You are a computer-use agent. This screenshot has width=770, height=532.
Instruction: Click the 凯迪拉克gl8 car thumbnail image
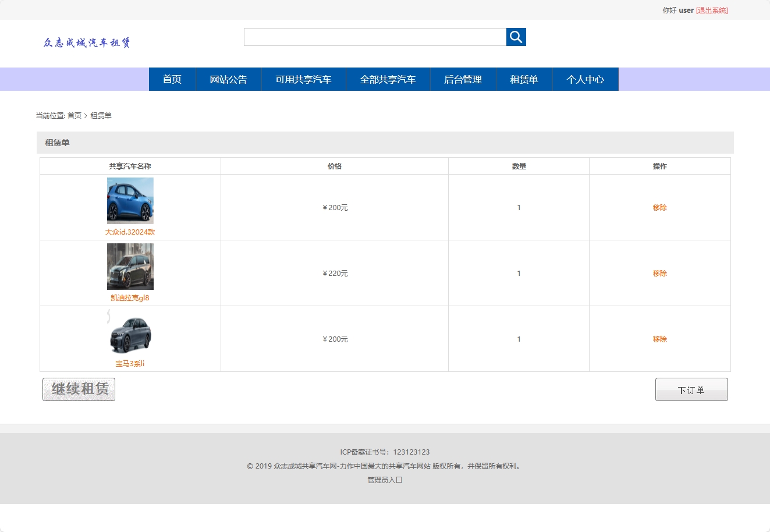pos(130,265)
